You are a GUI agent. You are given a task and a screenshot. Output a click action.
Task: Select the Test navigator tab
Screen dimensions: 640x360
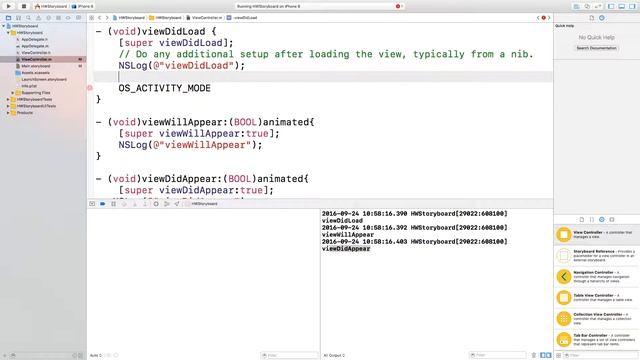tap(48, 18)
